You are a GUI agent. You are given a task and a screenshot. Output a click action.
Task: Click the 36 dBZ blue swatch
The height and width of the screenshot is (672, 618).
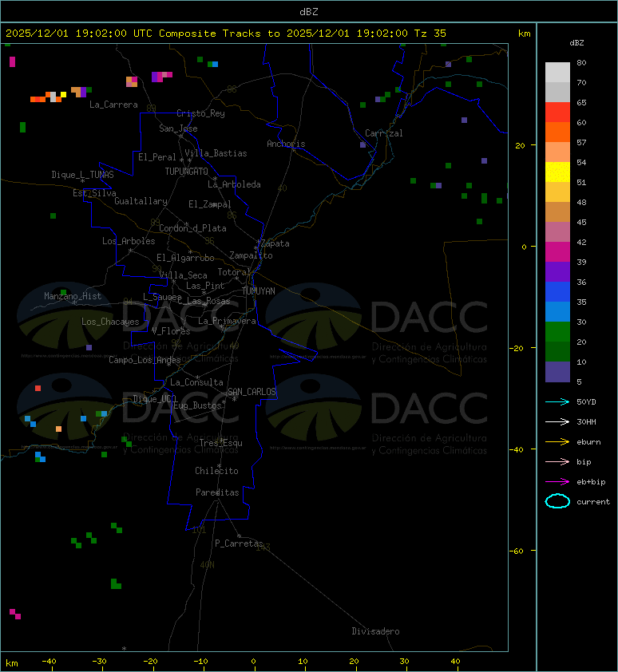click(557, 292)
